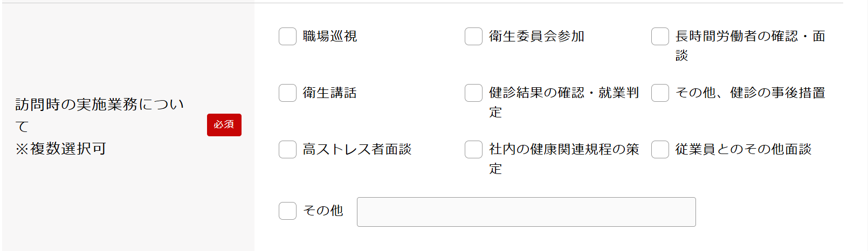
Task: Select the 従業員とのその他面談 checkbox
Action: (x=660, y=150)
